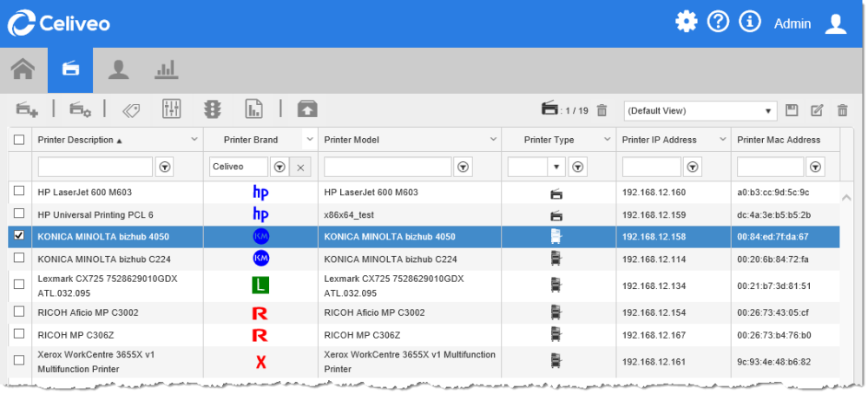Select MAC address 9c:93:4e:48:b6:82

(x=774, y=362)
